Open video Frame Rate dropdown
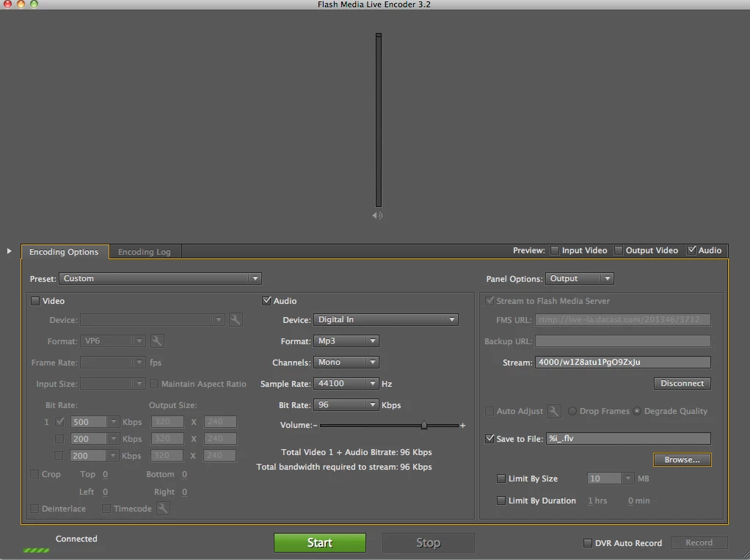The image size is (750, 560). 113,362
